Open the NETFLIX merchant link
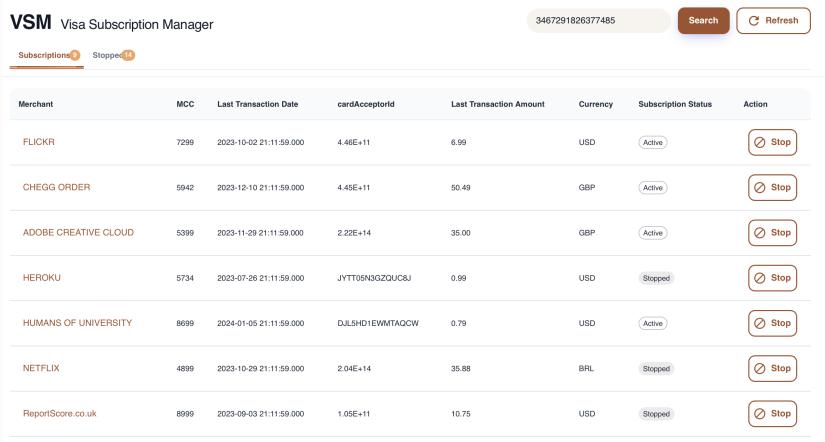825x442 pixels. coord(41,368)
